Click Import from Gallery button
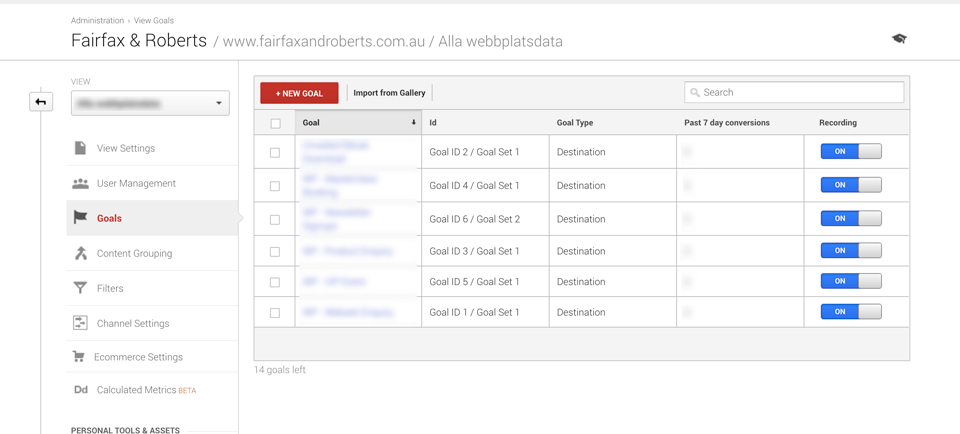960x434 pixels. (389, 93)
